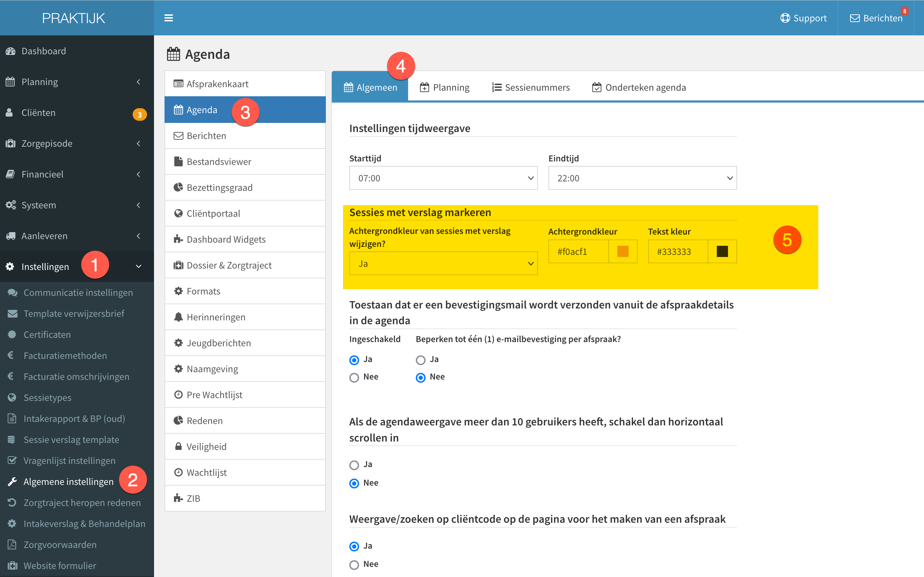Image resolution: width=924 pixels, height=577 pixels.
Task: Select Ja for zoeken op cliëntcode
Action: pyautogui.click(x=354, y=547)
